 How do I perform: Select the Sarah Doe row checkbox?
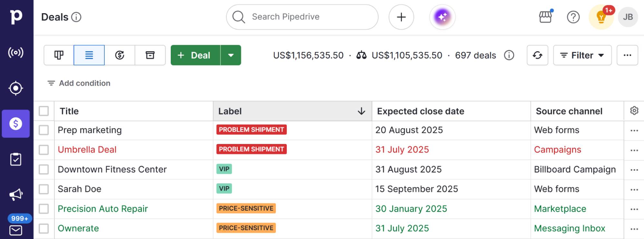click(x=44, y=189)
